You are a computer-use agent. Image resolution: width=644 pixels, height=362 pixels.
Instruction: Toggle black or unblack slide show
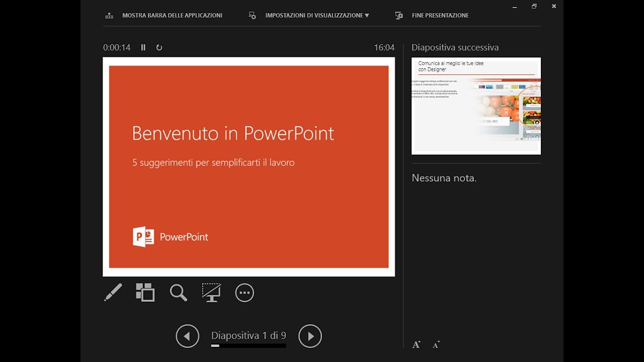pyautogui.click(x=211, y=293)
